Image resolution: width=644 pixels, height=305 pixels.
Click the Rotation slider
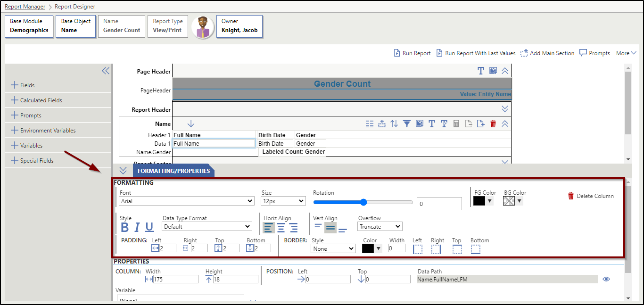(363, 202)
